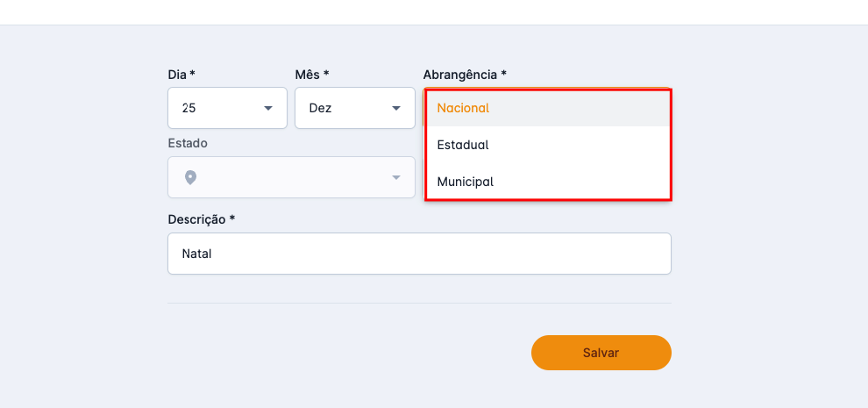
Task: Pick the Municipal option
Action: (x=466, y=182)
